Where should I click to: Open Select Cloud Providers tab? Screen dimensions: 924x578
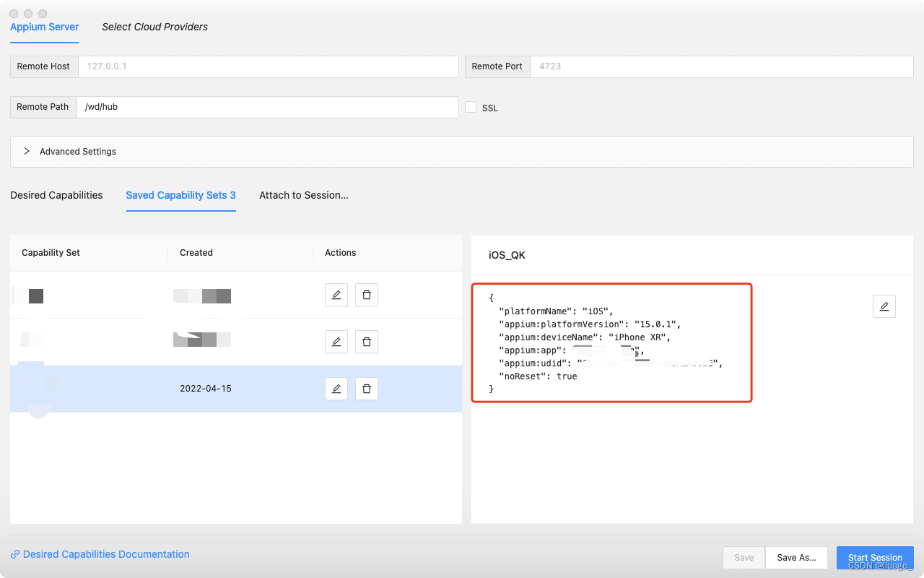154,27
